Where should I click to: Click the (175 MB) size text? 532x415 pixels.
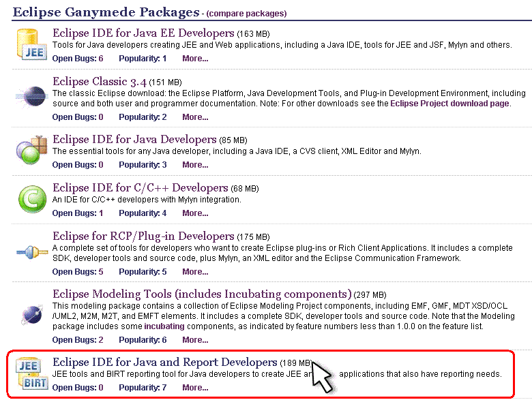coord(253,237)
